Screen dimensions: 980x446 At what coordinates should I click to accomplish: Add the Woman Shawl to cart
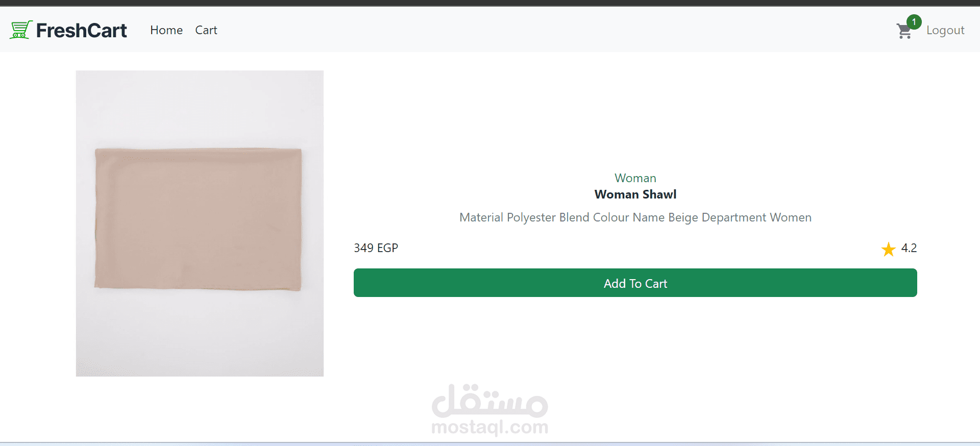pyautogui.click(x=635, y=283)
